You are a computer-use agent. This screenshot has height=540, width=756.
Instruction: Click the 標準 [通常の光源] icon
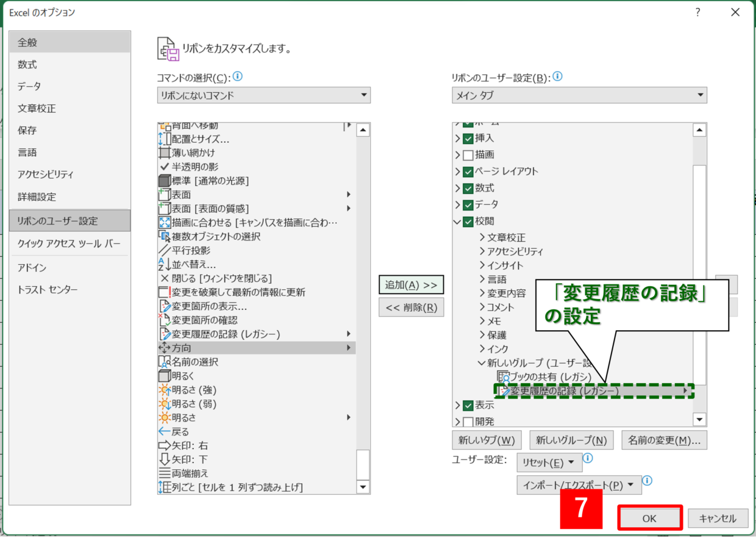(x=165, y=181)
